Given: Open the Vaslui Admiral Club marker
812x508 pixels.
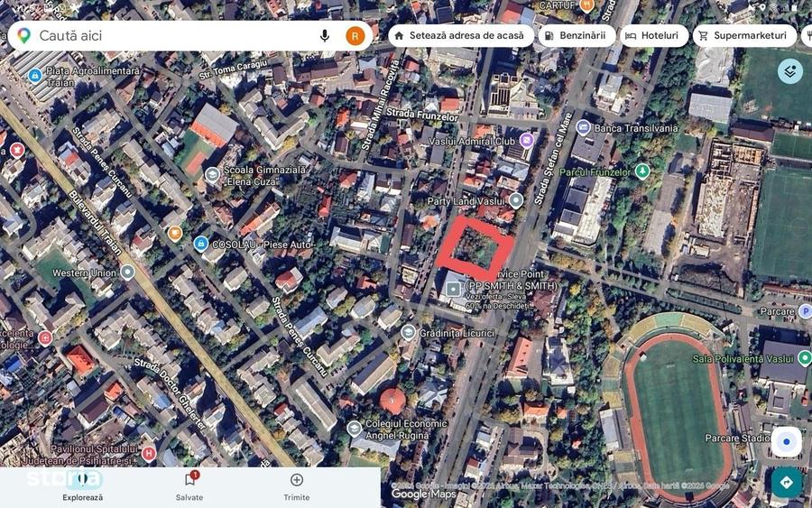Looking at the screenshot, I should pos(527,140).
